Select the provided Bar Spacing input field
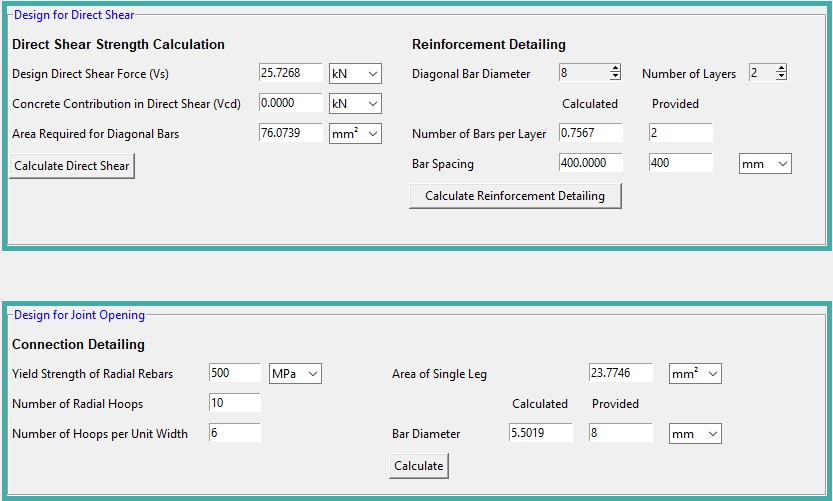Image resolution: width=833 pixels, height=501 pixels. (681, 163)
